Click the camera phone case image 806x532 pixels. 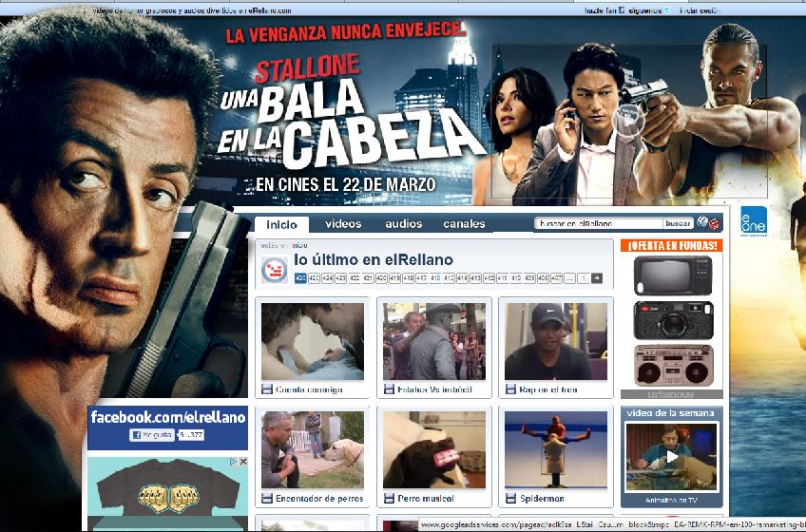pyautogui.click(x=673, y=321)
